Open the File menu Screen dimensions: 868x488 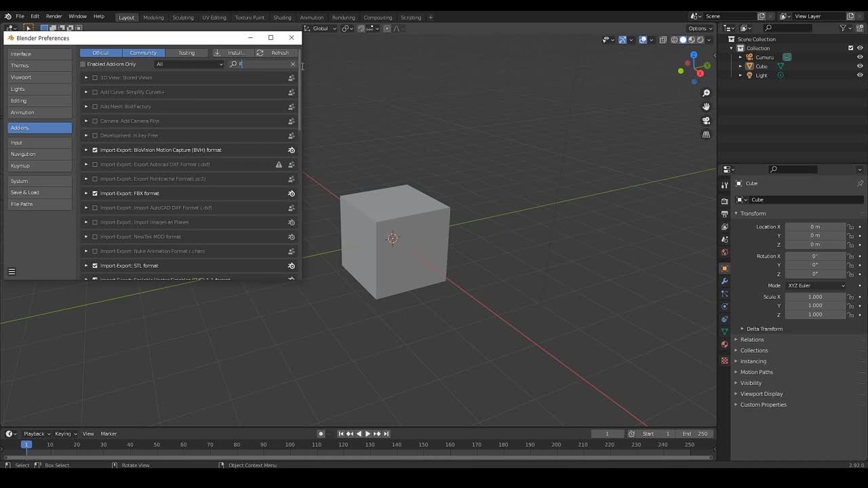[x=20, y=16]
